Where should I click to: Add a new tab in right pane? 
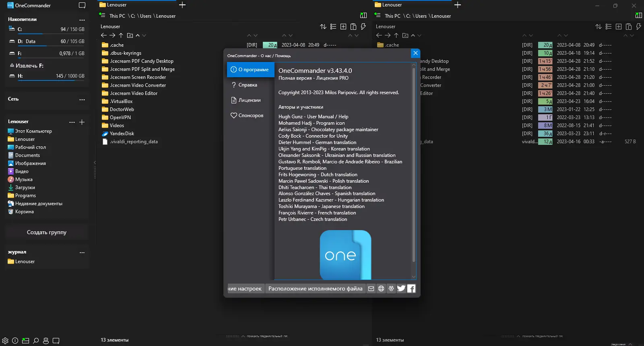tap(458, 5)
